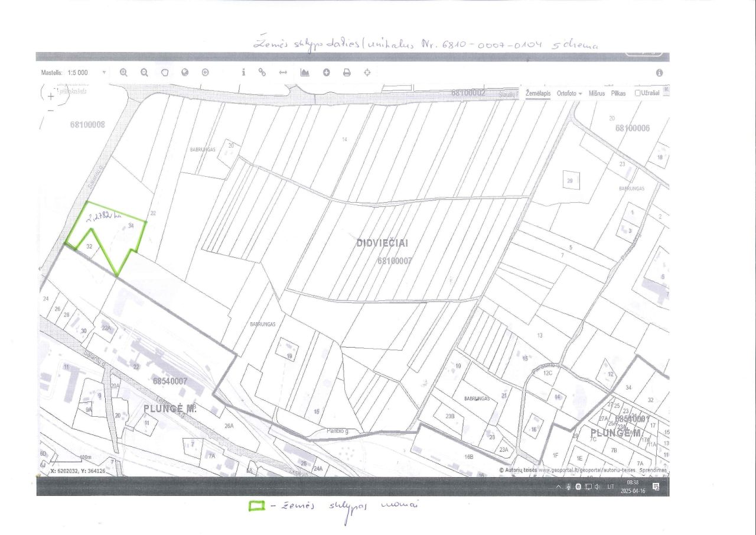Switch to the Žemėlapis basemap tab
This screenshot has height=535, width=756.
click(x=538, y=93)
